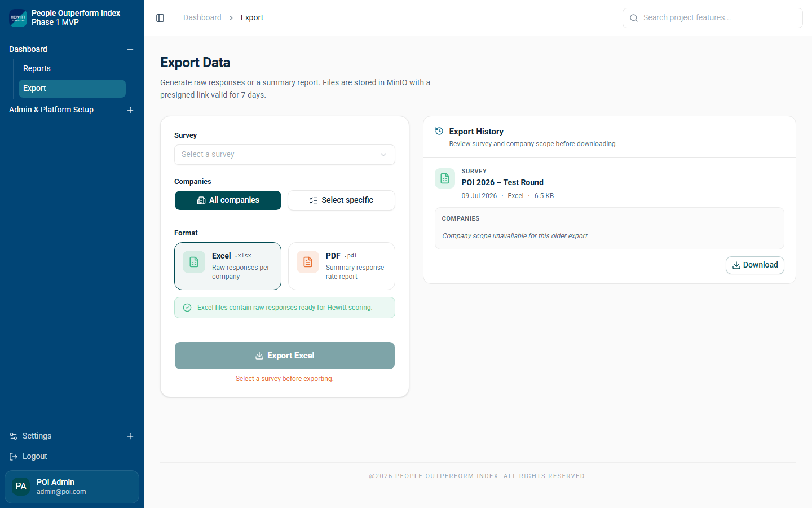This screenshot has height=508, width=812.
Task: Click the Export breadcrumb item
Action: coord(252,17)
